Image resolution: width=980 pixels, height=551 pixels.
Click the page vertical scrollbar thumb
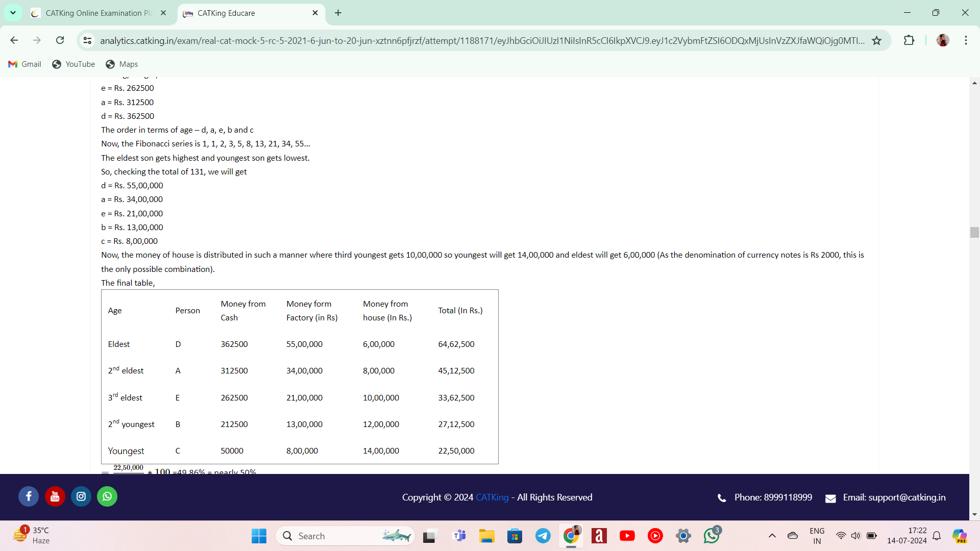[x=974, y=232]
